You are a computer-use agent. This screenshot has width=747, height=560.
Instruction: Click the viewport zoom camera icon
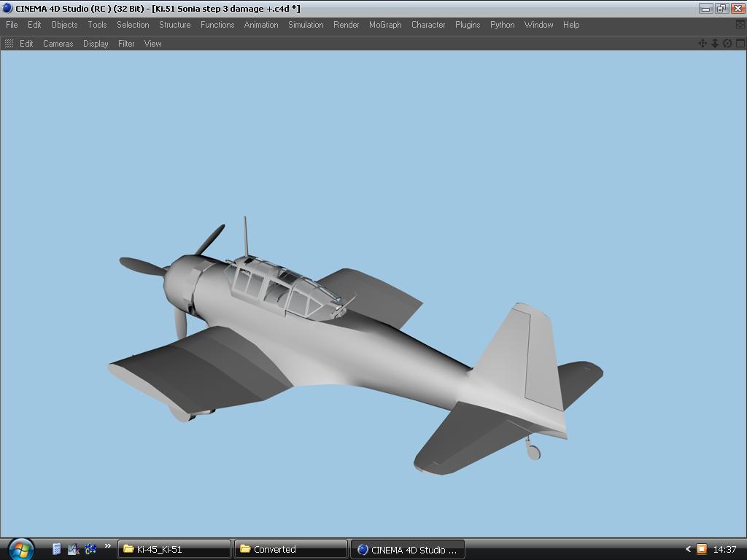point(715,44)
